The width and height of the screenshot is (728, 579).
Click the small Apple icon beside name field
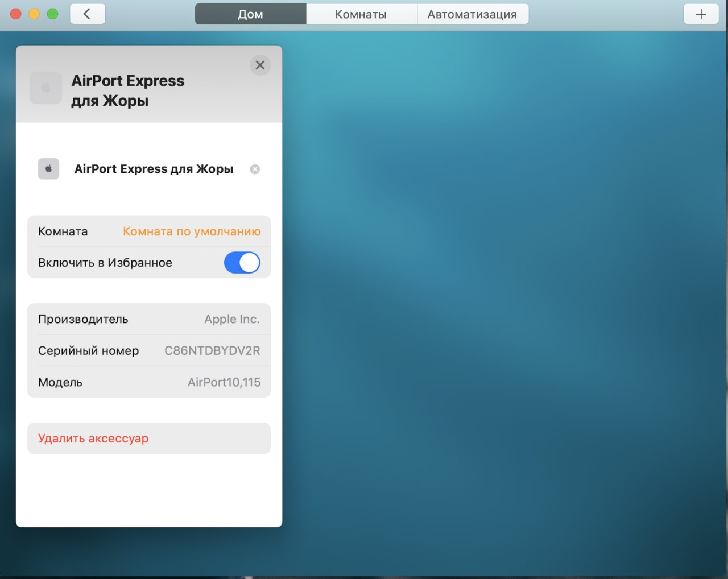coord(48,169)
